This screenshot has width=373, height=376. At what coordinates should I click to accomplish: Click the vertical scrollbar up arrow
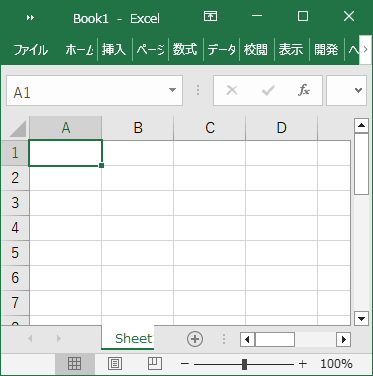tap(361, 125)
